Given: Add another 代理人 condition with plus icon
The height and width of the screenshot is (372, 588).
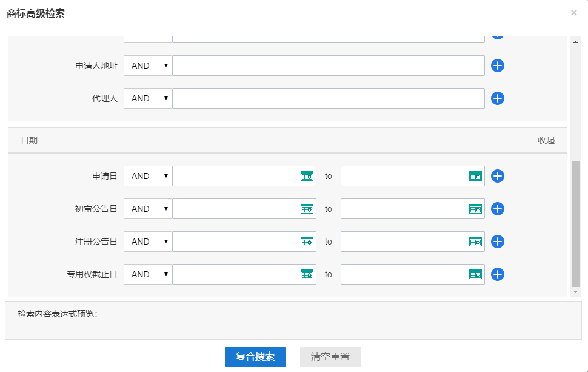Looking at the screenshot, I should [498, 98].
